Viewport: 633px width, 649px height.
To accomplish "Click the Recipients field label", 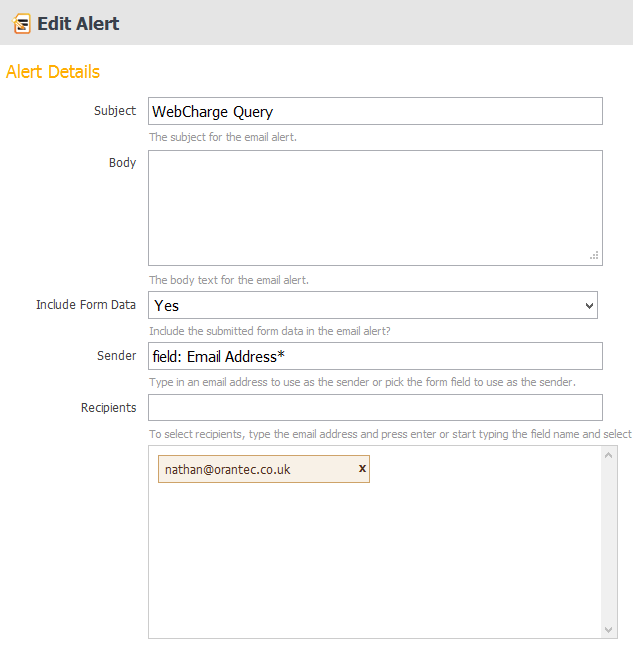I will [108, 407].
